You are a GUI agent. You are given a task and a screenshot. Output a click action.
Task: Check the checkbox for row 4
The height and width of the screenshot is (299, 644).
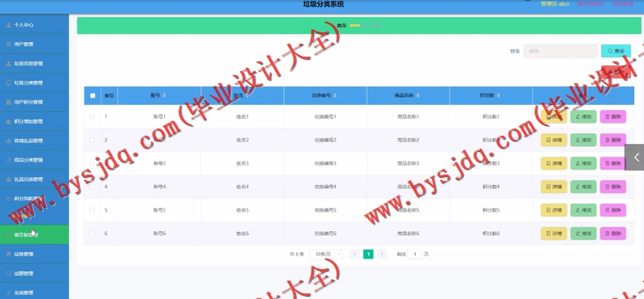pyautogui.click(x=92, y=187)
